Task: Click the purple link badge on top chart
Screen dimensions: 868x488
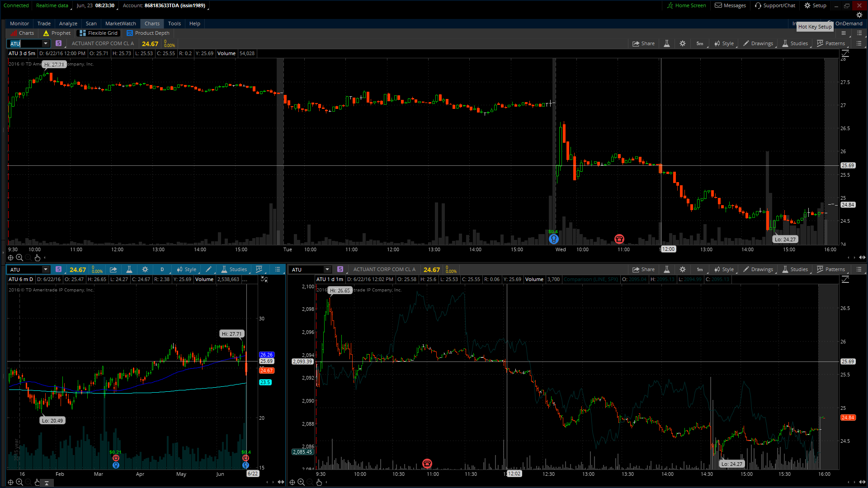Action: (x=58, y=43)
